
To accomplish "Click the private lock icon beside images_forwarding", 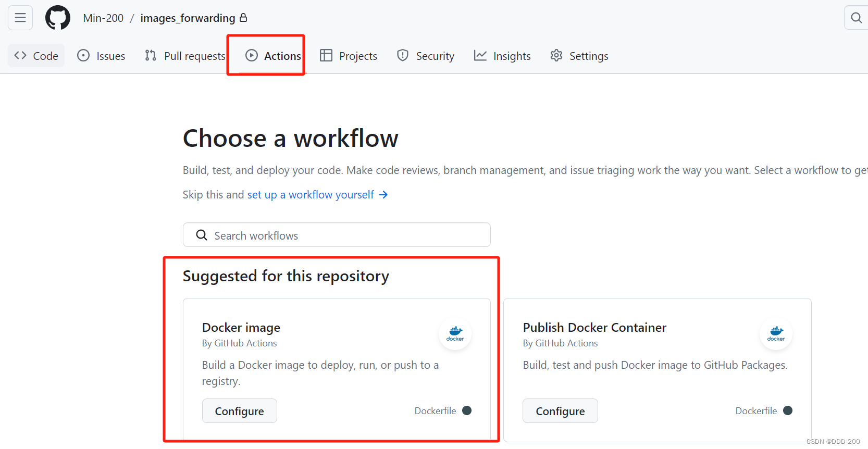I will 243,18.
